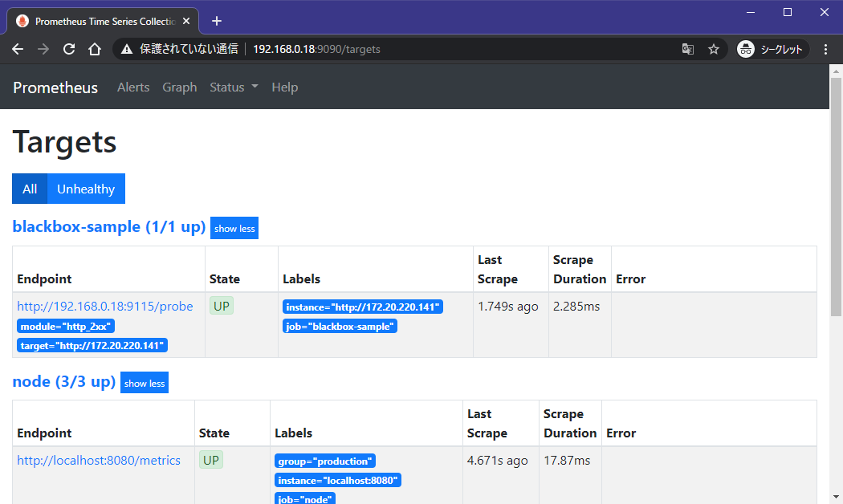Image resolution: width=843 pixels, height=504 pixels.
Task: Open the Help nav item
Action: (x=284, y=87)
